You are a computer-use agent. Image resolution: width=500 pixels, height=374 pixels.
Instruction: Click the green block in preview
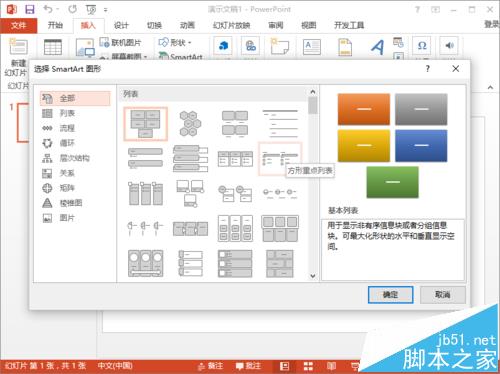(x=392, y=182)
